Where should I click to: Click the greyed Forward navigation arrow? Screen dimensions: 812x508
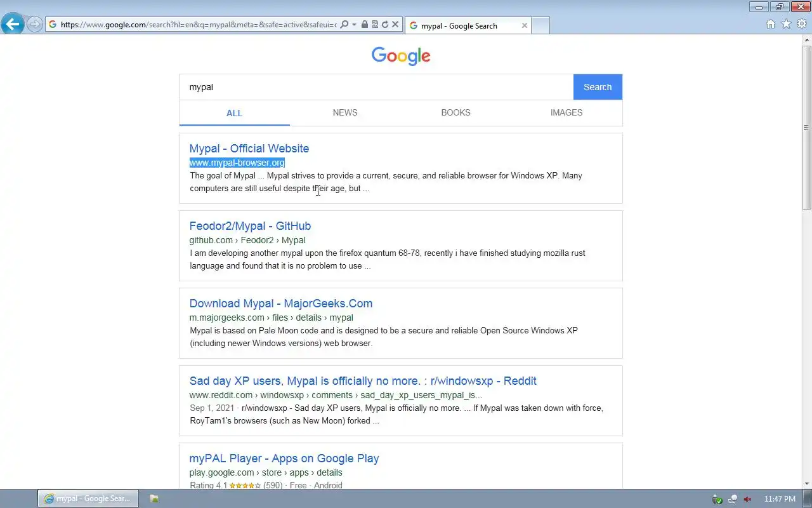click(35, 25)
